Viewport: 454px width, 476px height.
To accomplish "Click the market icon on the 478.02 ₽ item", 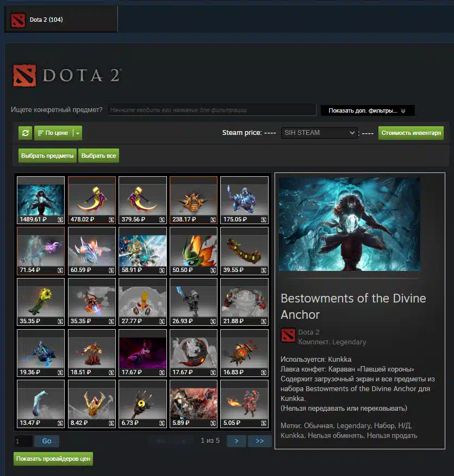I will tap(111, 219).
